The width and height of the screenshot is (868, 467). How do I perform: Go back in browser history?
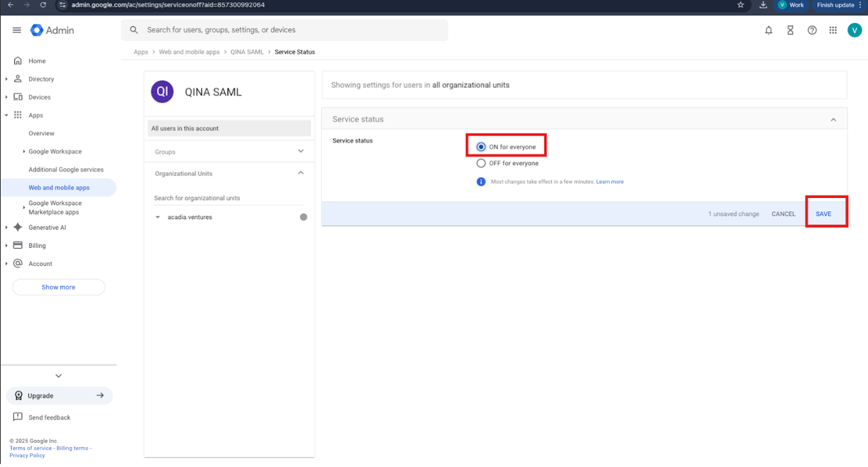tap(10, 5)
